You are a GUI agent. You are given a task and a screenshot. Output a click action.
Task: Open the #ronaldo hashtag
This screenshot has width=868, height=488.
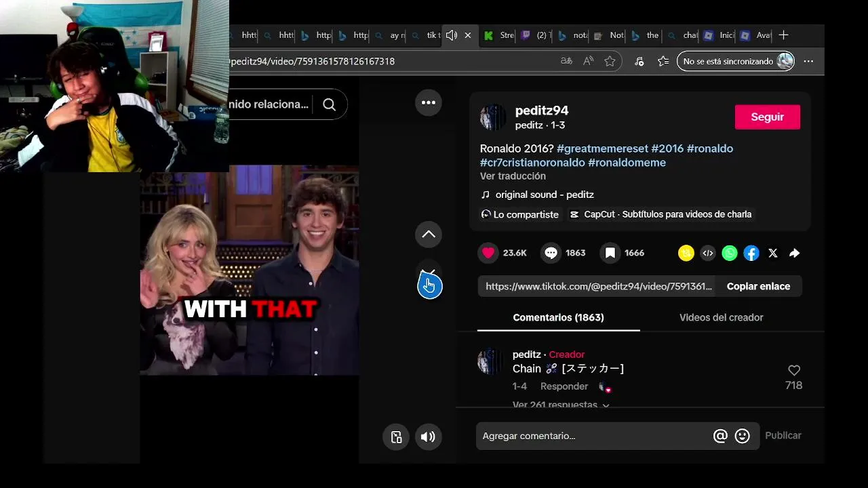pos(710,148)
